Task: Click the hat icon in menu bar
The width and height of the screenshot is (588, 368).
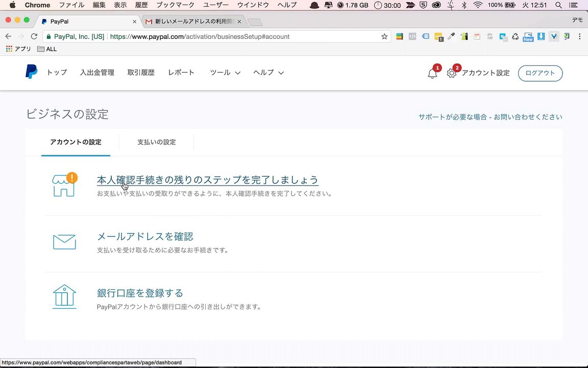Action: 314,5
